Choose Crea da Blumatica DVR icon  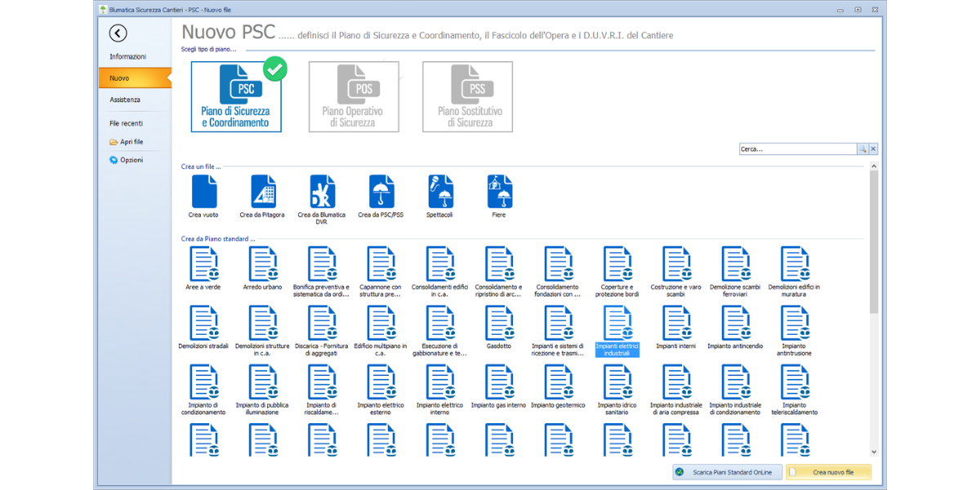(x=322, y=192)
